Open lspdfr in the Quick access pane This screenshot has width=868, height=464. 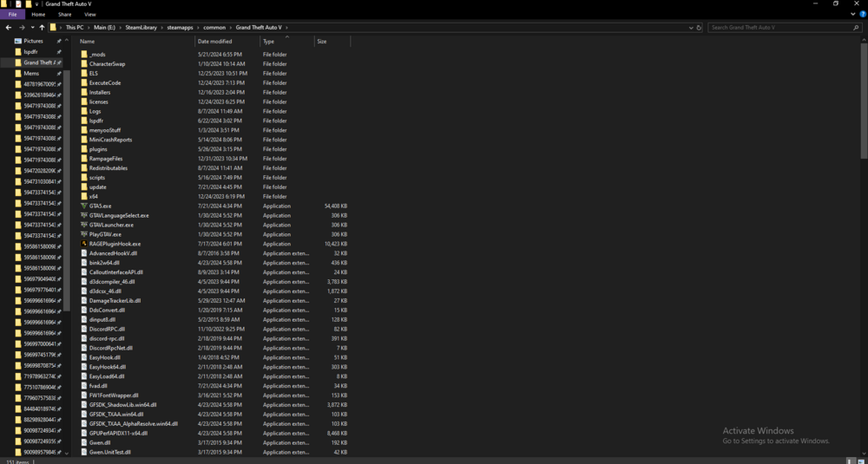coord(31,51)
